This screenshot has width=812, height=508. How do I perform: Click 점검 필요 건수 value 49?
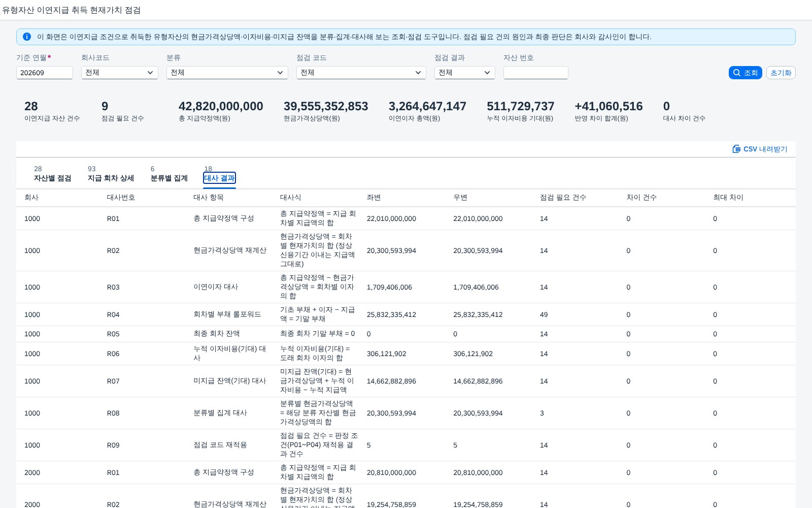[544, 314]
